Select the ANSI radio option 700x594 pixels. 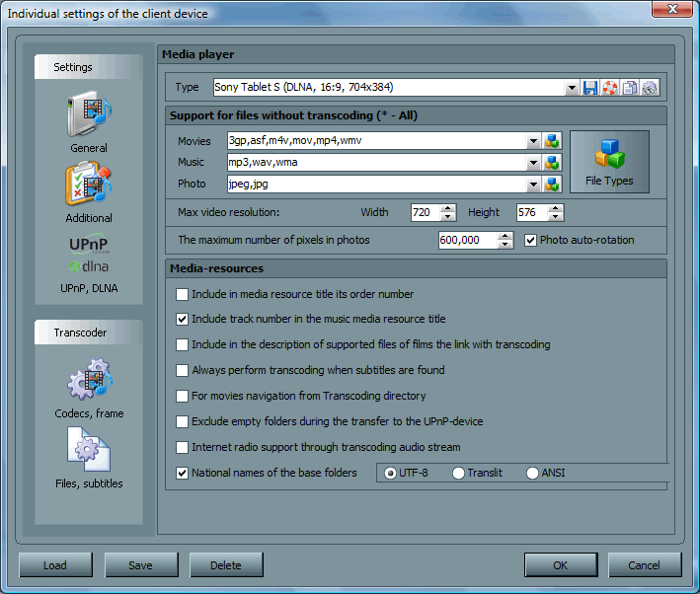(532, 473)
